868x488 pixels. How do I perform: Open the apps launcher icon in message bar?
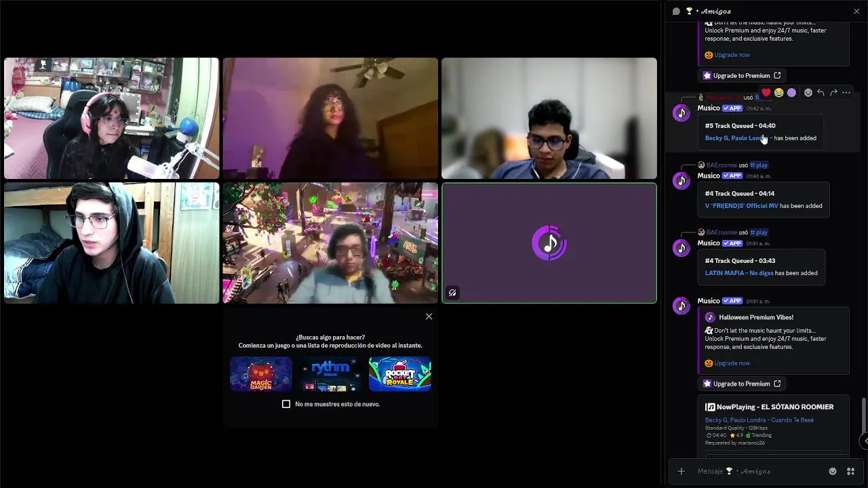point(851,471)
